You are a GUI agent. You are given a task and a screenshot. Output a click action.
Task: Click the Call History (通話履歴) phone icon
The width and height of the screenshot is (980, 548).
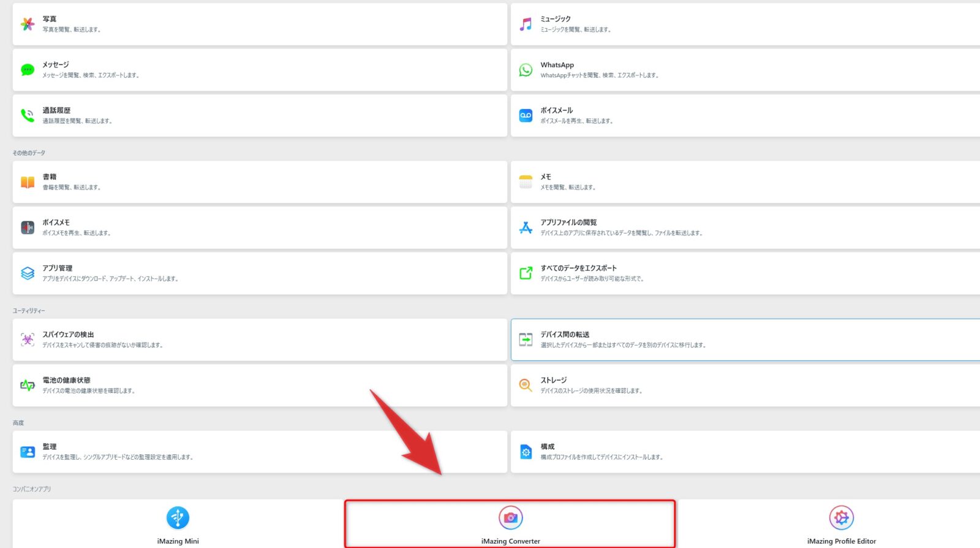(x=28, y=115)
